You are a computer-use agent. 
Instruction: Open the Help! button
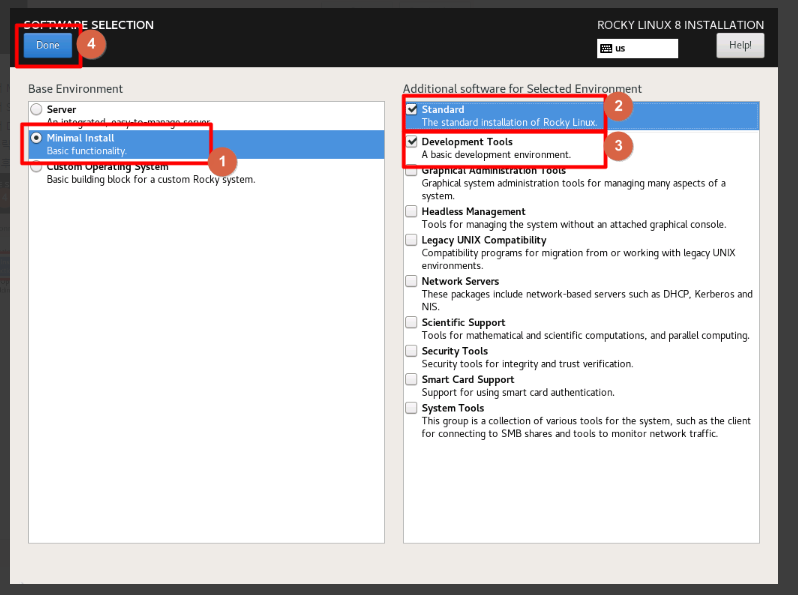point(740,45)
